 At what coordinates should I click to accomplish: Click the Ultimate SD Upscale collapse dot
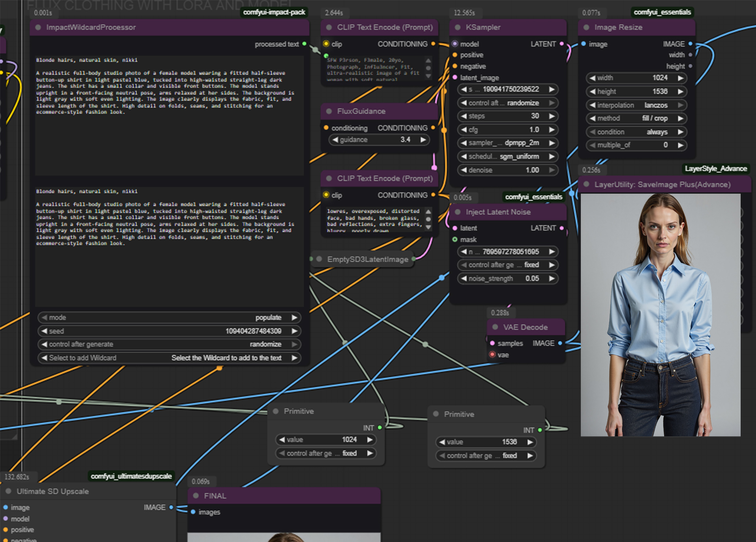click(8, 491)
